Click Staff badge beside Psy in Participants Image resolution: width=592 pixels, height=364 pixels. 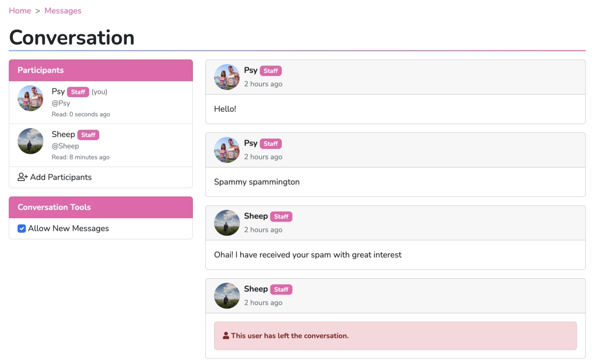pos(78,92)
